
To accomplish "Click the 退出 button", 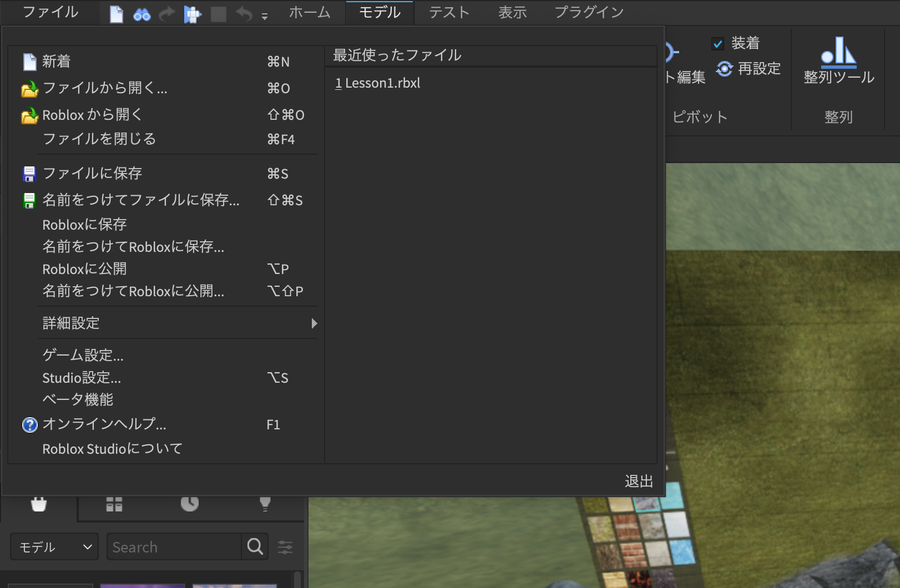I will tap(639, 481).
